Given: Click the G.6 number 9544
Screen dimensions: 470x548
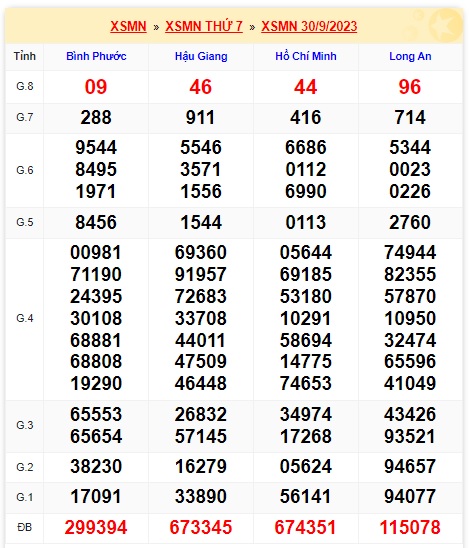Looking at the screenshot, I should point(96,147).
